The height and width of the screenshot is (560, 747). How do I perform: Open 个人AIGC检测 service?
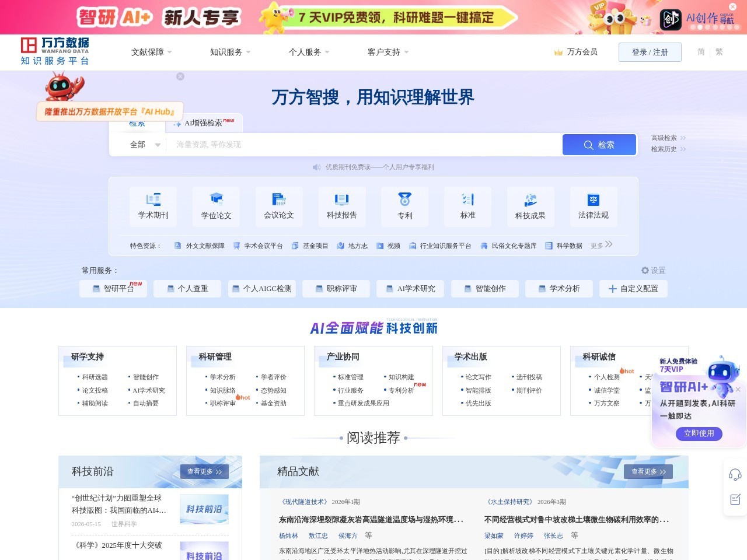point(262,289)
